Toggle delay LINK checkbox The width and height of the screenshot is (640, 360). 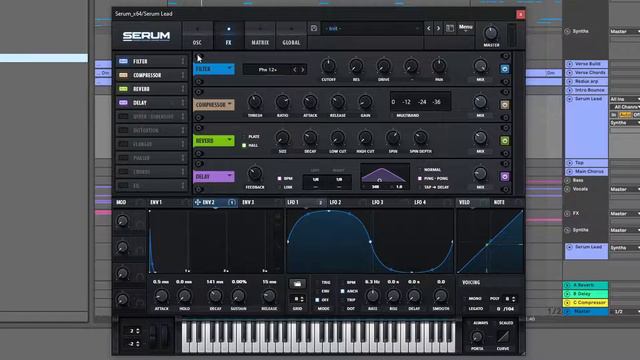click(280, 187)
